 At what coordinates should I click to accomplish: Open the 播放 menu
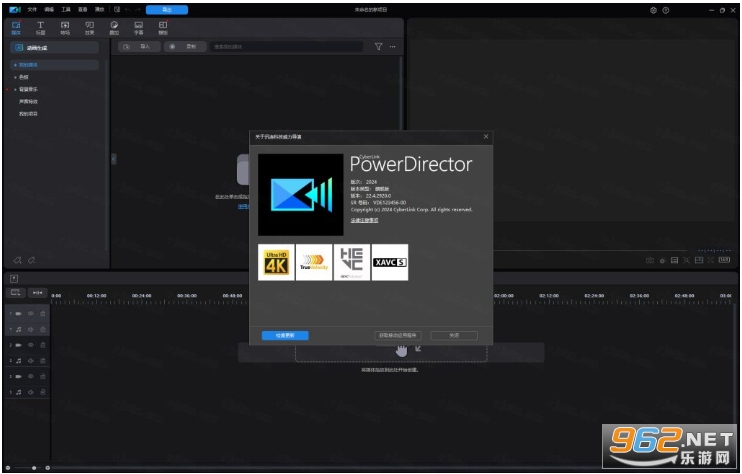(x=99, y=9)
